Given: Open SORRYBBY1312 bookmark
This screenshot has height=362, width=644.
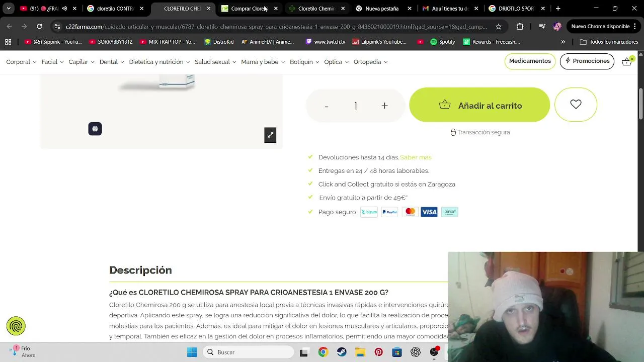Looking at the screenshot, I should (x=110, y=42).
